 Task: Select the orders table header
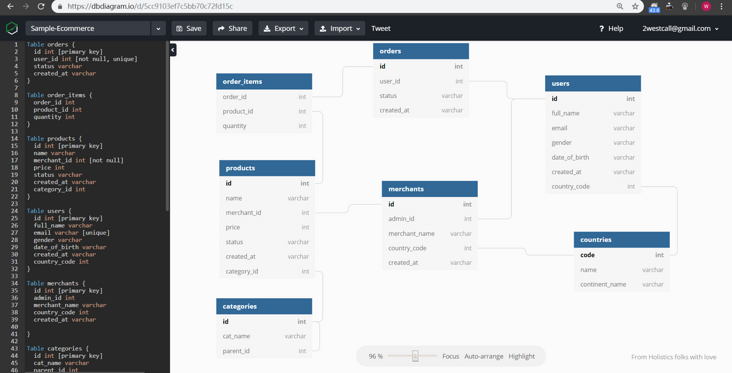tap(421, 51)
